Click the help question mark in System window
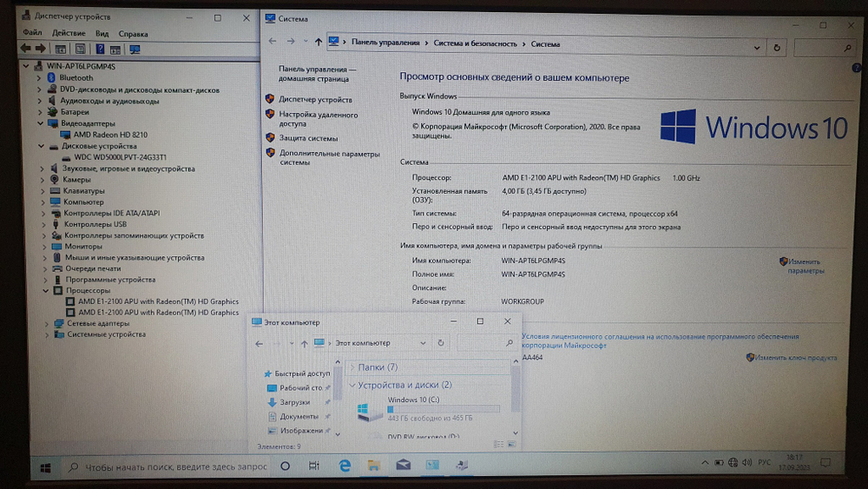Screen dimensions: 868x489 857,68
